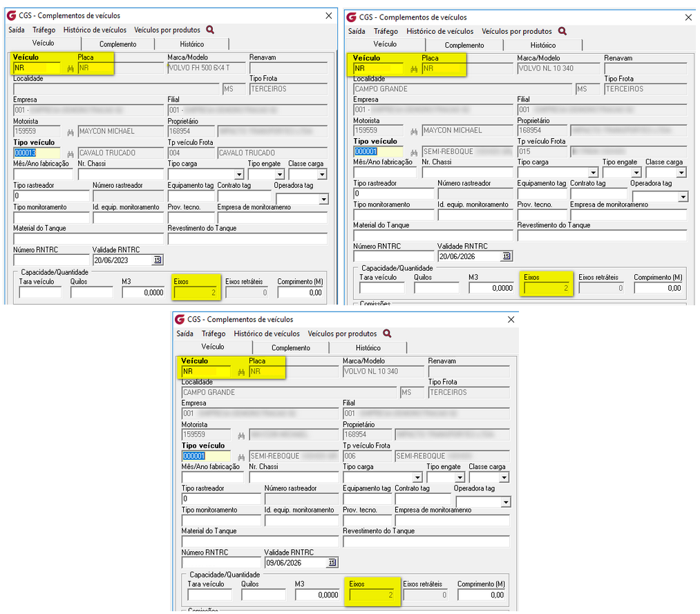Close the VOLVO FH 500 Complementos window

click(x=328, y=16)
